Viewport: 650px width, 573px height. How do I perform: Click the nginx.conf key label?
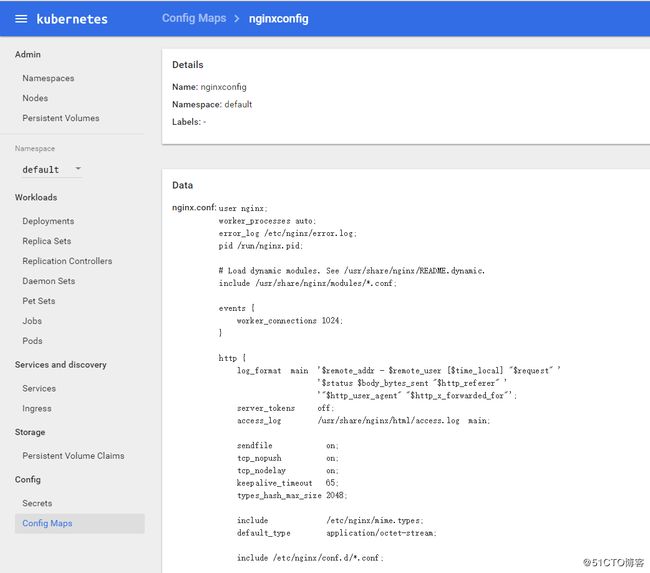(x=194, y=207)
